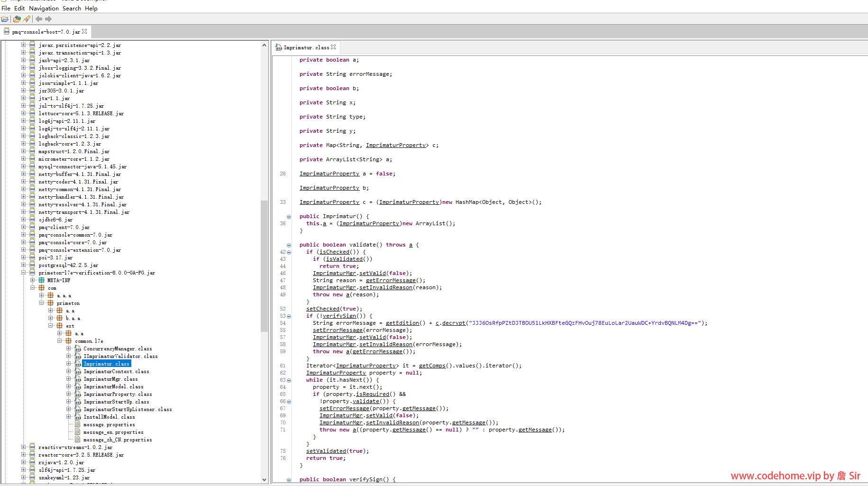
Task: Open the Navigation menu
Action: [44, 8]
